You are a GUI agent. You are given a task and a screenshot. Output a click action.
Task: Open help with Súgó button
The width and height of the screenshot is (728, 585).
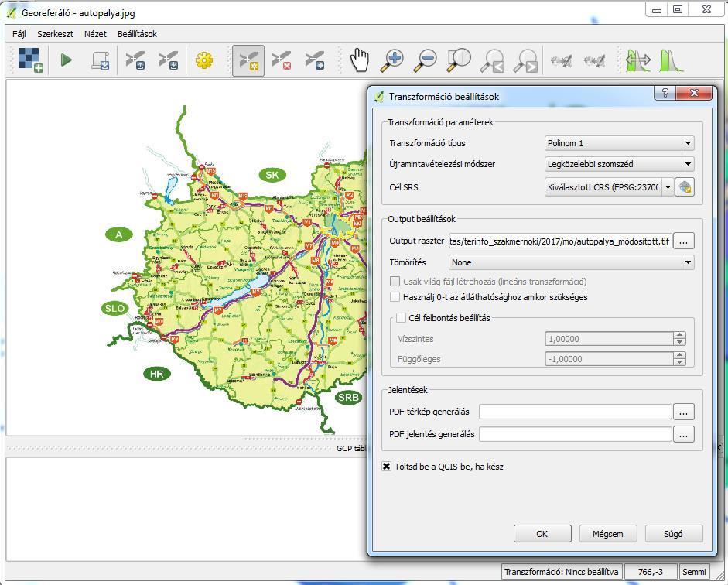[674, 533]
